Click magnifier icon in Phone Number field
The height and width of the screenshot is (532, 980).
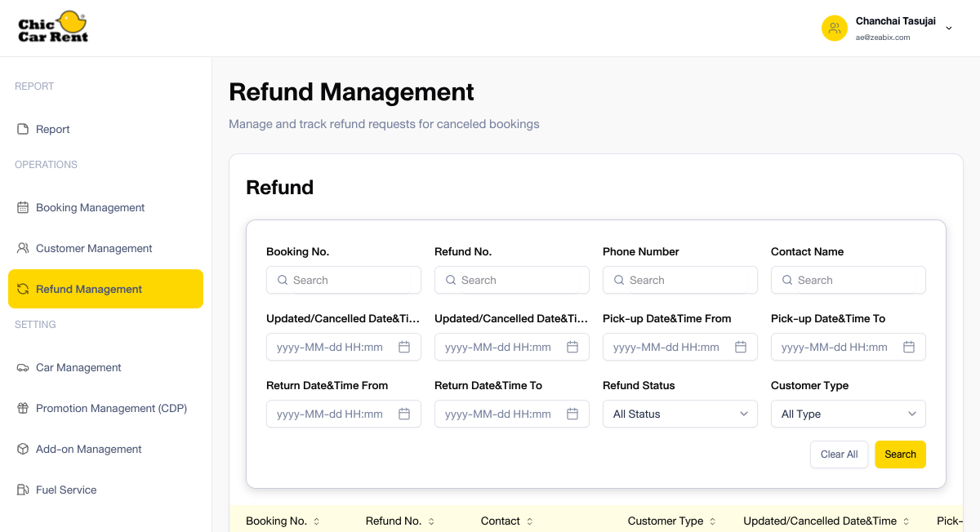click(x=619, y=280)
